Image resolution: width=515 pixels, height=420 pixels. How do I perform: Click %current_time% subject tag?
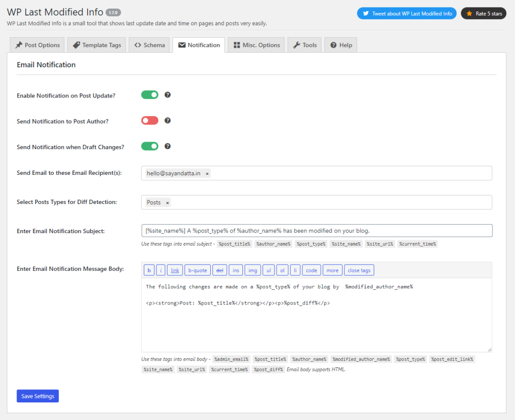pyautogui.click(x=418, y=244)
